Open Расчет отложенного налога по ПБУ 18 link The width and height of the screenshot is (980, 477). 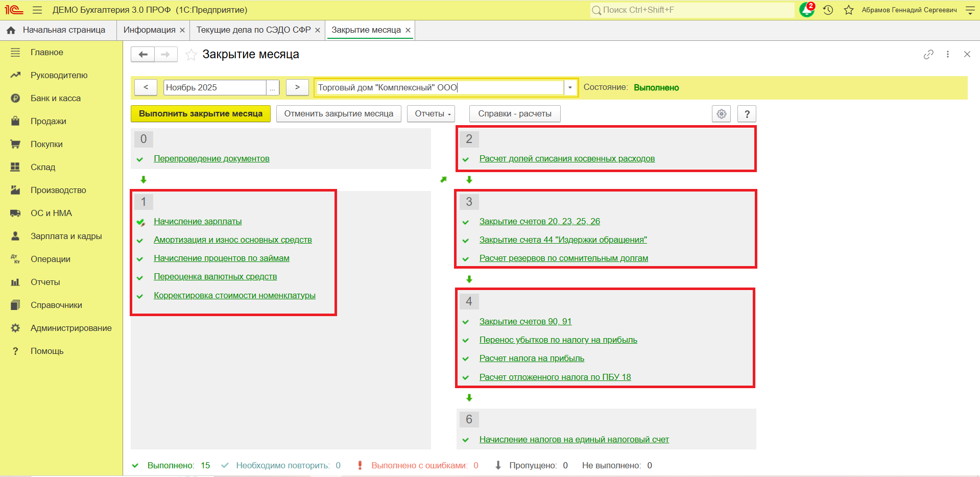coord(555,377)
